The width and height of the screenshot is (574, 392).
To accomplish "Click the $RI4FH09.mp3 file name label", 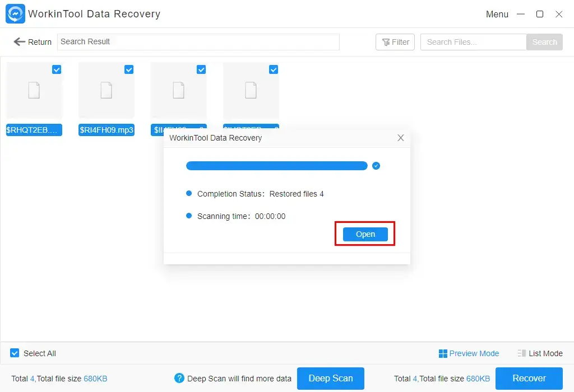I will click(106, 130).
